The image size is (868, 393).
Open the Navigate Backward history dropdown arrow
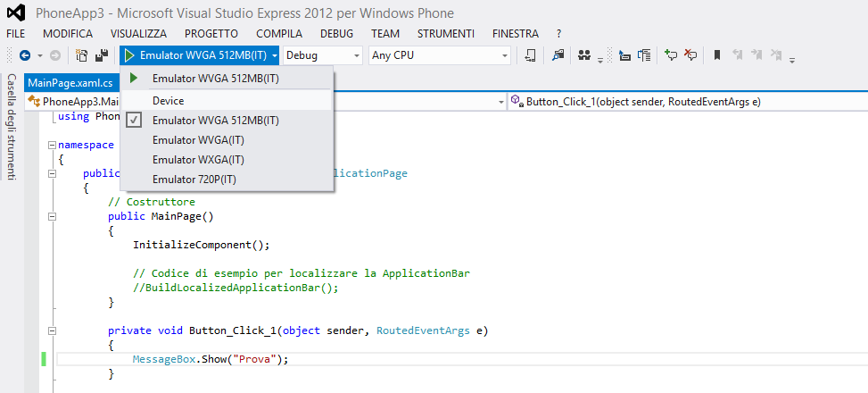pyautogui.click(x=40, y=56)
